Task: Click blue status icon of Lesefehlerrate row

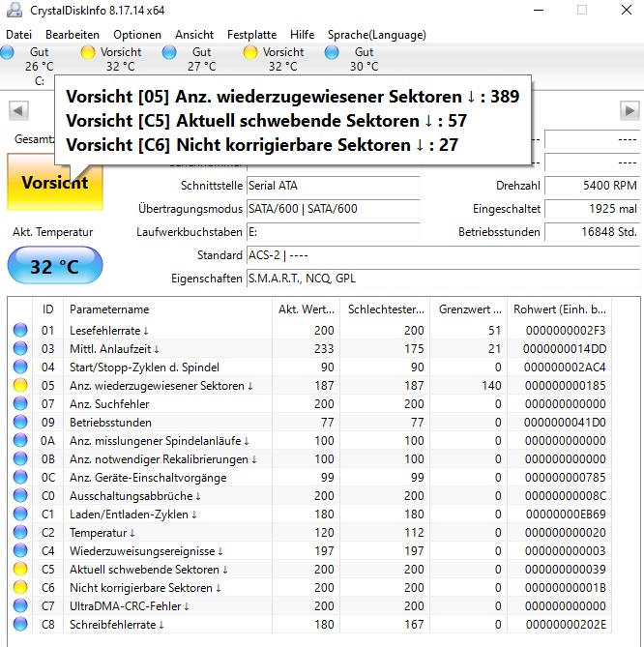Action: [20, 330]
